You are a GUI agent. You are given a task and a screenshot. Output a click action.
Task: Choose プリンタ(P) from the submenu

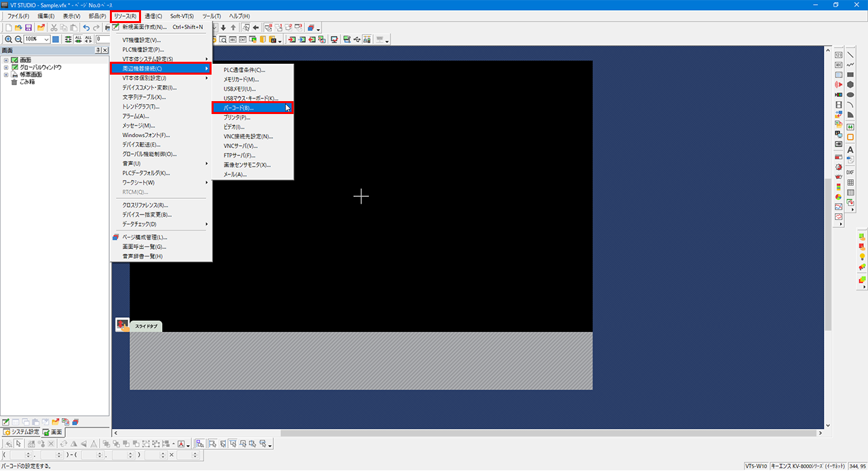click(x=237, y=117)
